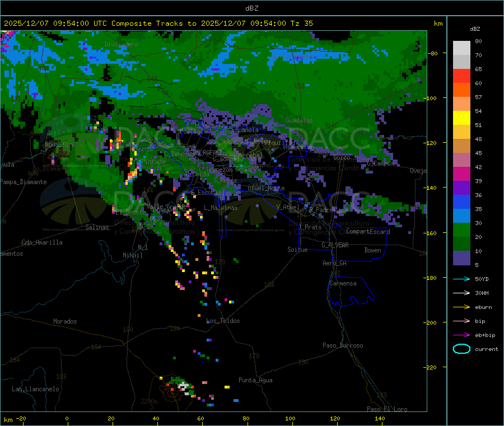The height and width of the screenshot is (426, 504).
Task: Click the 'Los_Toldos' map label
Action: click(223, 321)
